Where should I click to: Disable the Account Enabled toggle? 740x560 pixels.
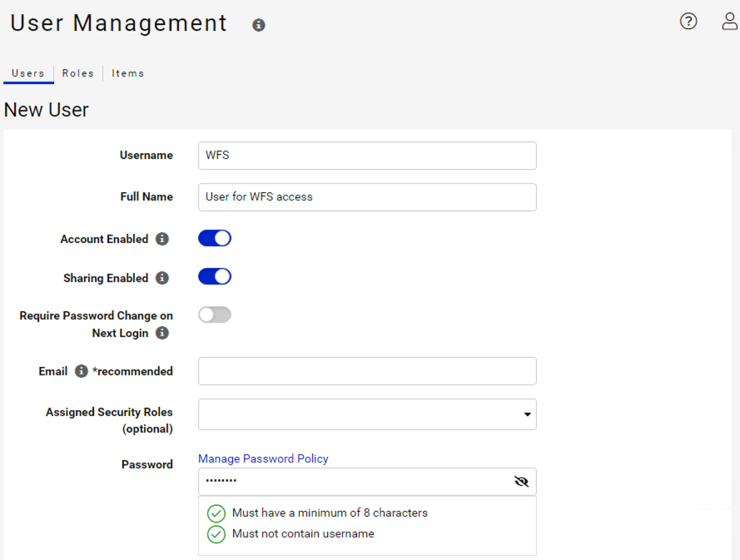tap(214, 237)
